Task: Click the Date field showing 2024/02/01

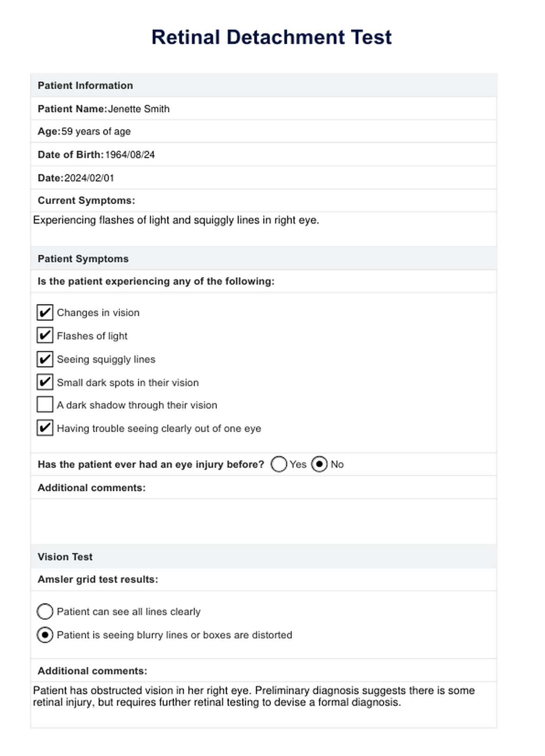Action: pos(89,178)
